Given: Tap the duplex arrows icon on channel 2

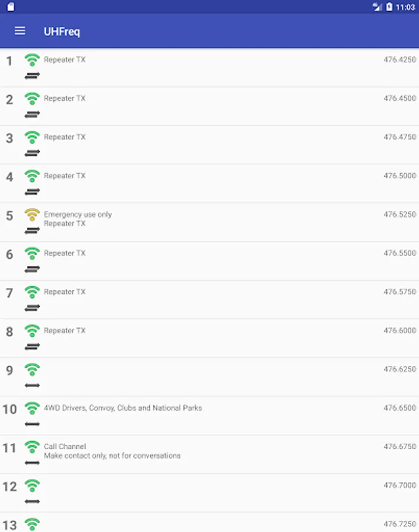Looking at the screenshot, I should (33, 114).
